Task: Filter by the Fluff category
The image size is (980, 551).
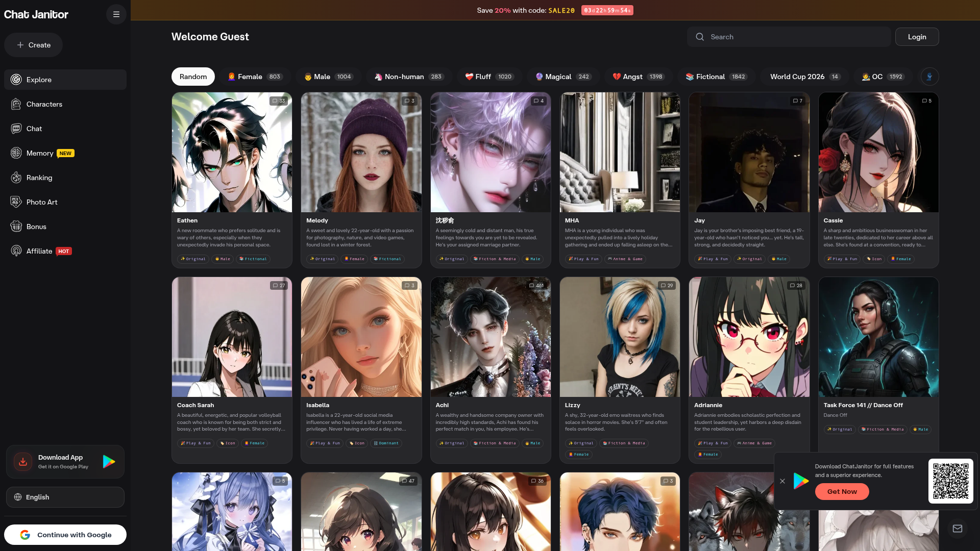Action: [x=489, y=77]
